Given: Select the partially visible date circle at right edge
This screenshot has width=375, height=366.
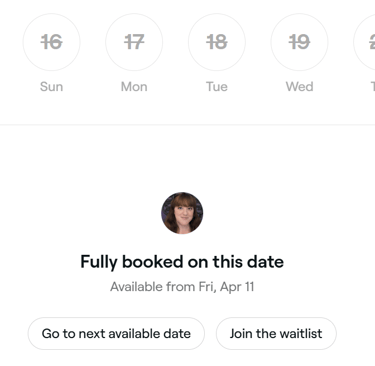Looking at the screenshot, I should pyautogui.click(x=364, y=42).
